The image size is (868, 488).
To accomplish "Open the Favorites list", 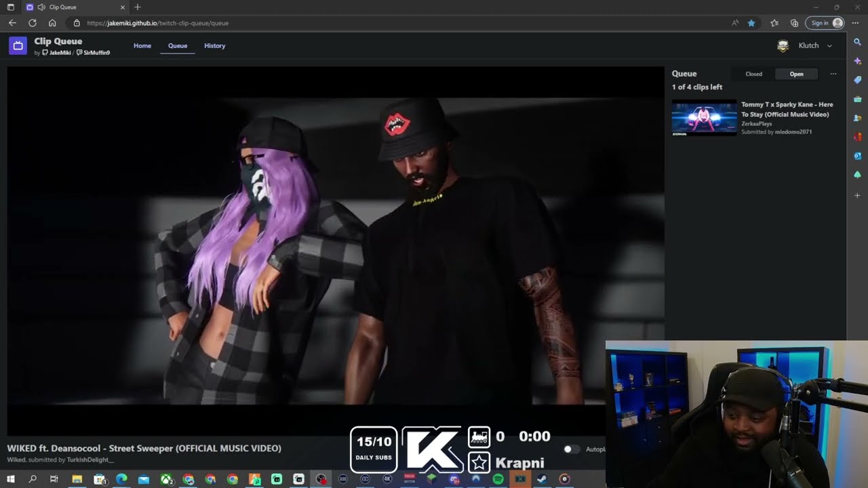I will pyautogui.click(x=774, y=23).
